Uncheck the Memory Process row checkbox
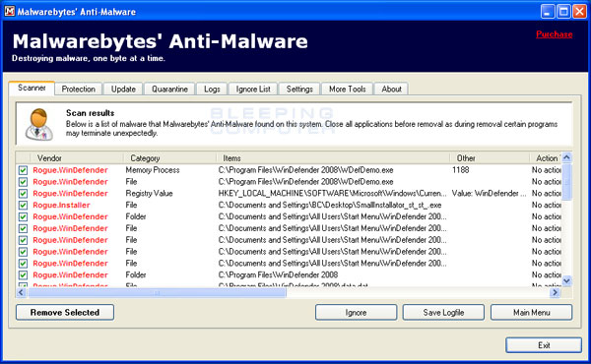591x364 pixels. (23, 170)
